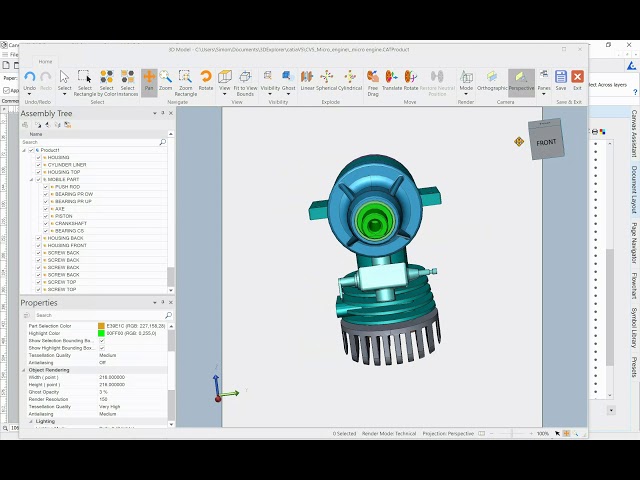
Task: Select the Free Drag move tool
Action: point(373,83)
